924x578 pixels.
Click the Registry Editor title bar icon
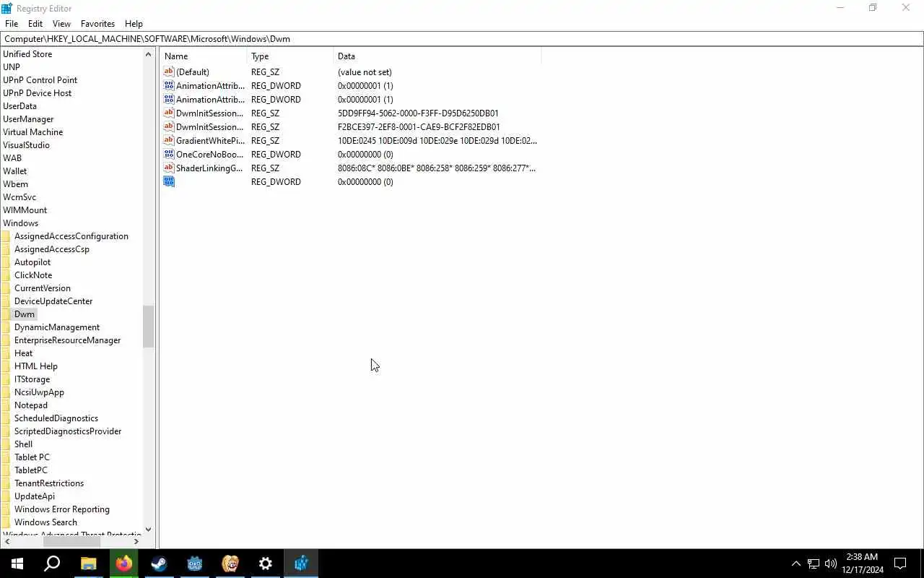tap(6, 8)
